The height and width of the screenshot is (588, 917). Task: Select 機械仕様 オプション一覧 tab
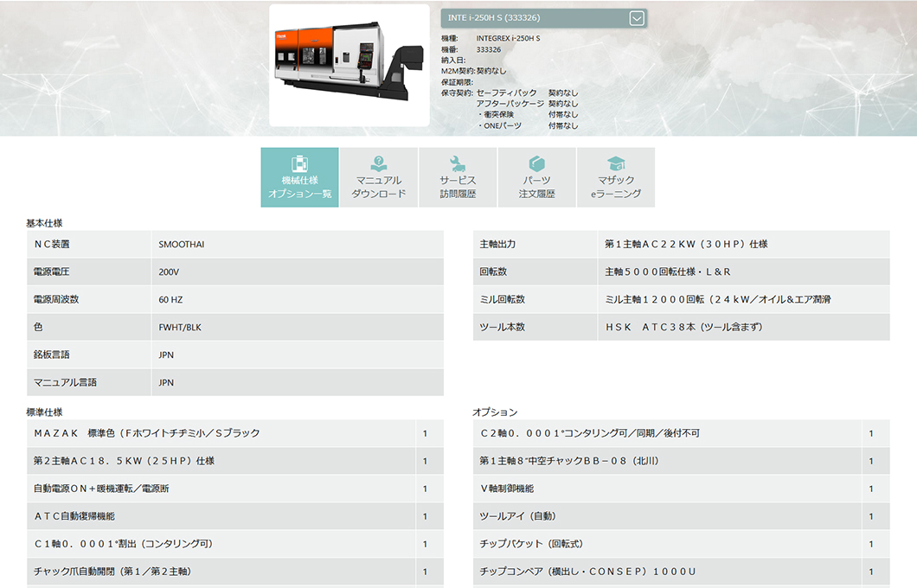pos(299,177)
